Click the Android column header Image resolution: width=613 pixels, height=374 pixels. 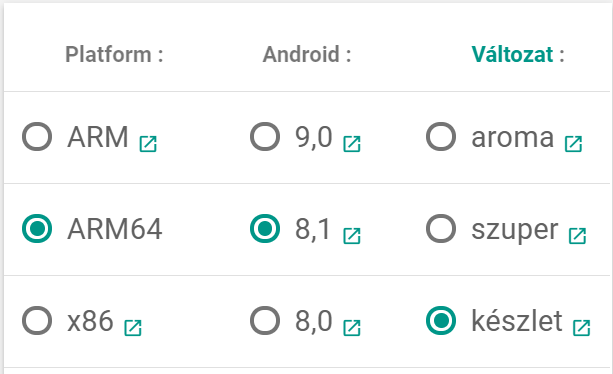tap(307, 54)
